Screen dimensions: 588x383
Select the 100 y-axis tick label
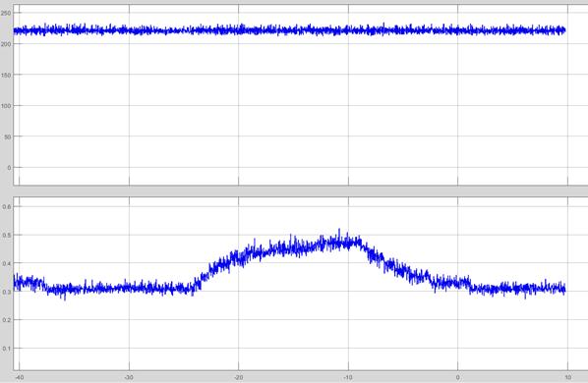6,106
